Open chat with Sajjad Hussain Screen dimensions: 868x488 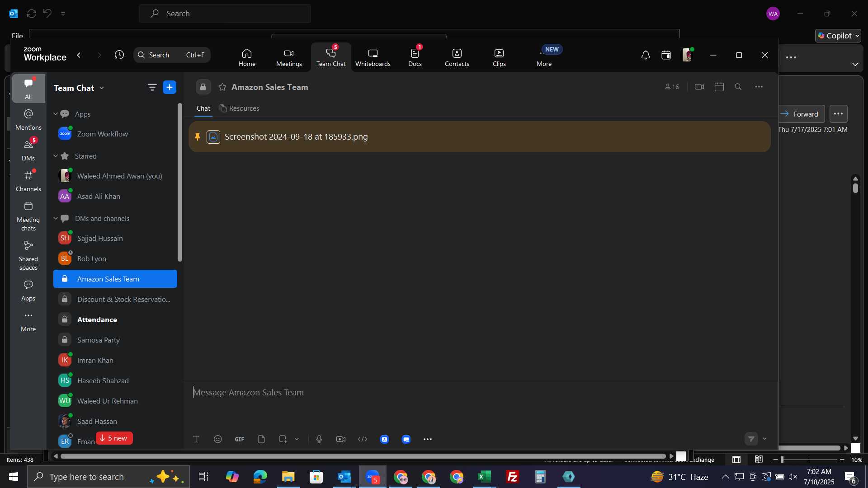click(x=115, y=238)
